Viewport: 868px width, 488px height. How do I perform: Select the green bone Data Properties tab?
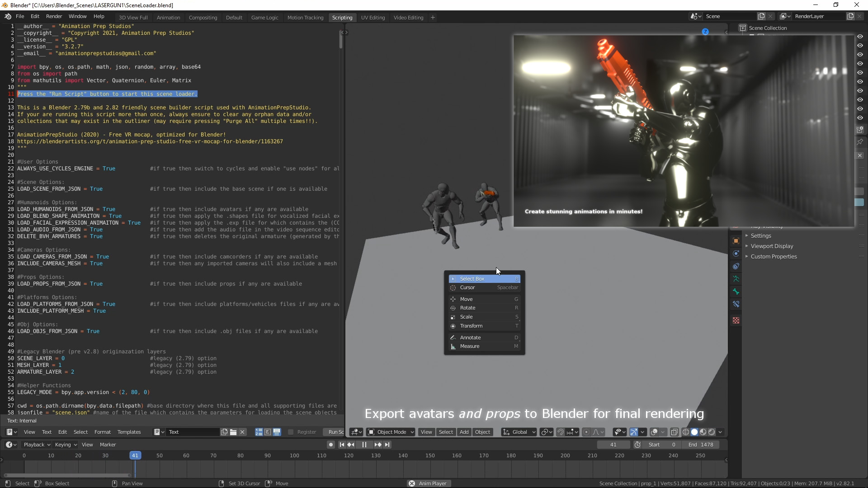pyautogui.click(x=736, y=291)
